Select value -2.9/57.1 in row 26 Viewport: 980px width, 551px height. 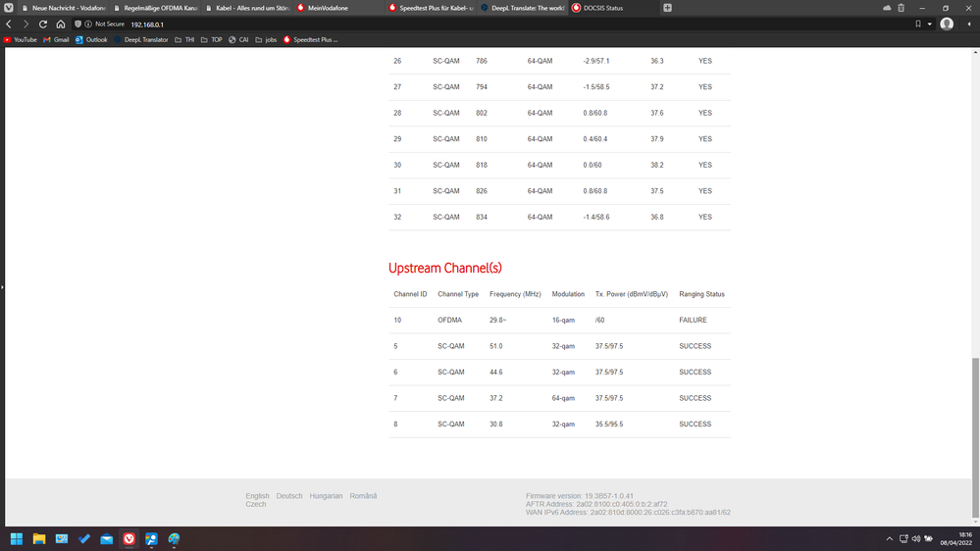click(x=596, y=61)
